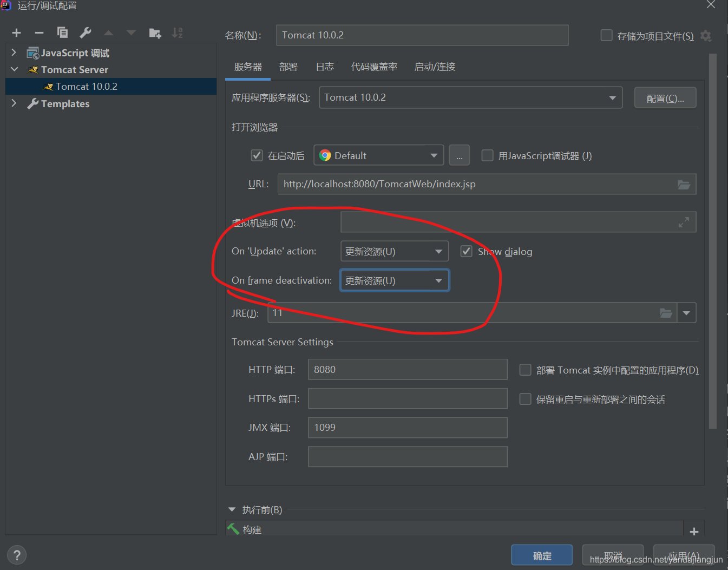This screenshot has height=570, width=728.
Task: Switch to the 启动/连接 tab
Action: click(x=435, y=67)
